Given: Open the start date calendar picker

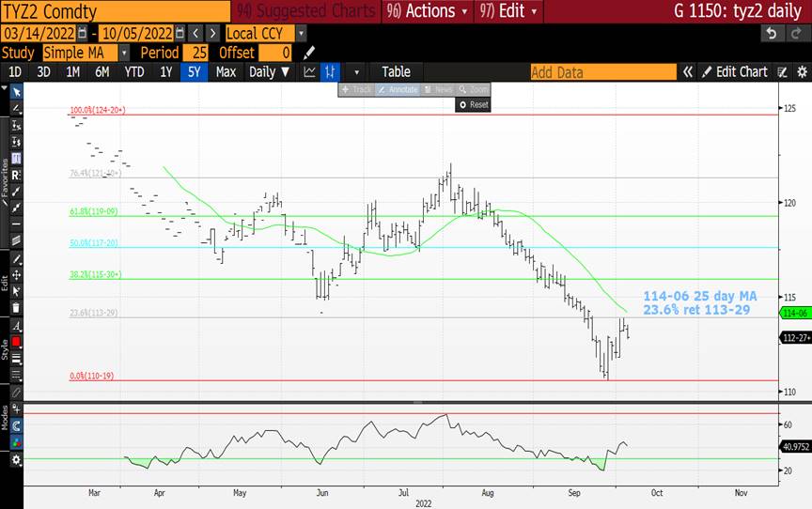Looking at the screenshot, I should pos(82,34).
